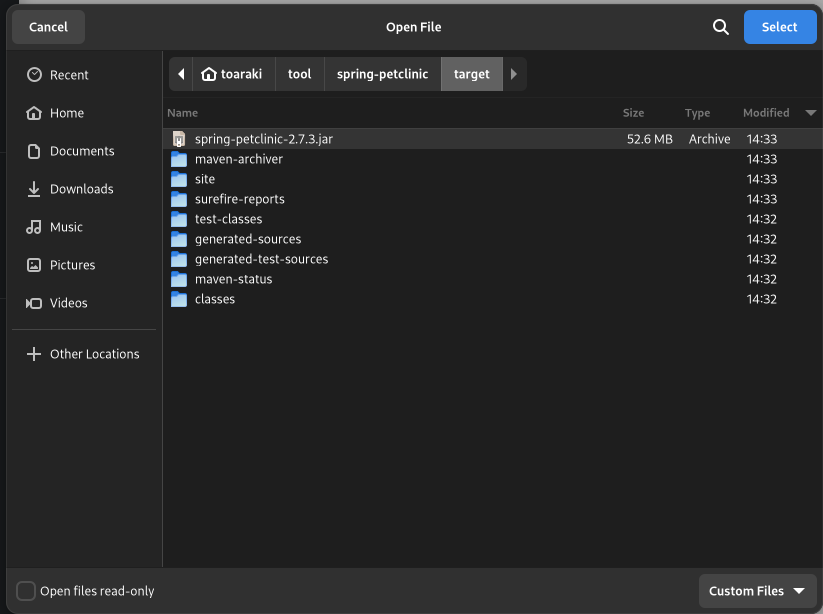The height and width of the screenshot is (614, 823).
Task: Open Recent files location
Action: (69, 75)
